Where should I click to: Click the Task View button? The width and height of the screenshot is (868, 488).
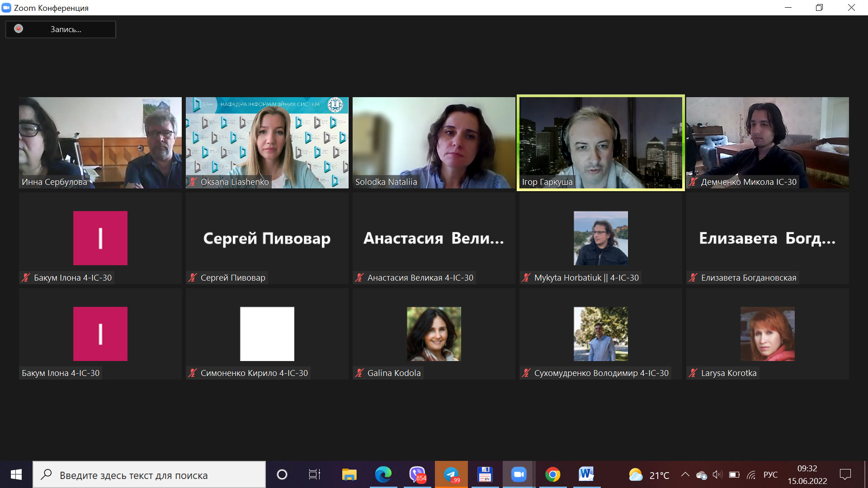tap(314, 474)
